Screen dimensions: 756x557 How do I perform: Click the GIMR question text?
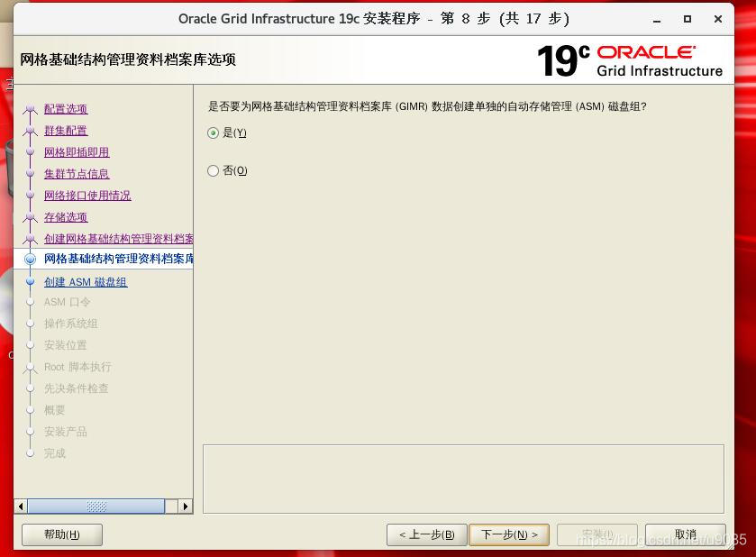click(427, 106)
